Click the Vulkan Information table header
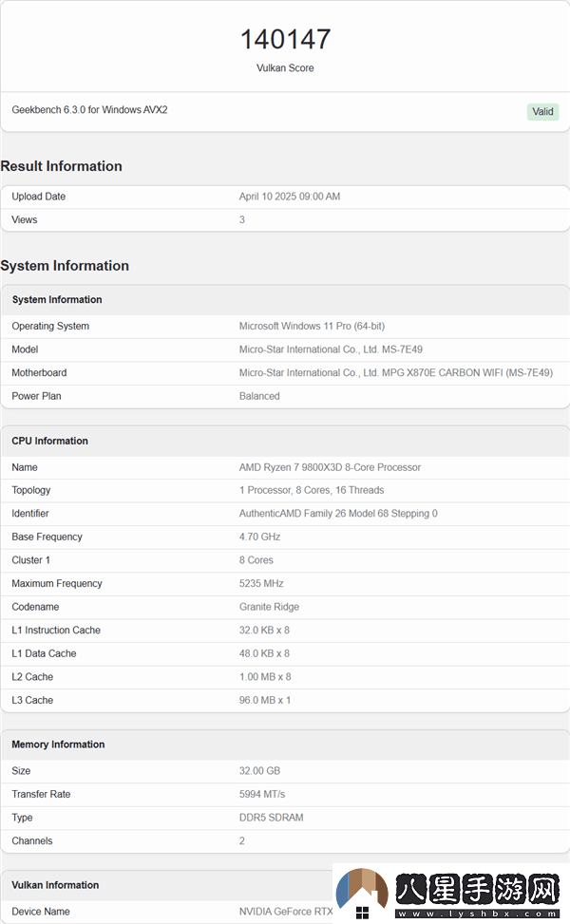 (x=55, y=885)
